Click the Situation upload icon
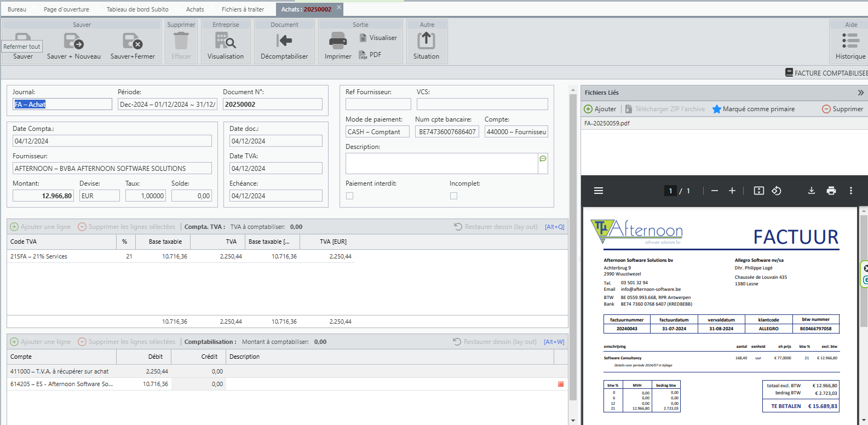The image size is (868, 425). pos(426,41)
